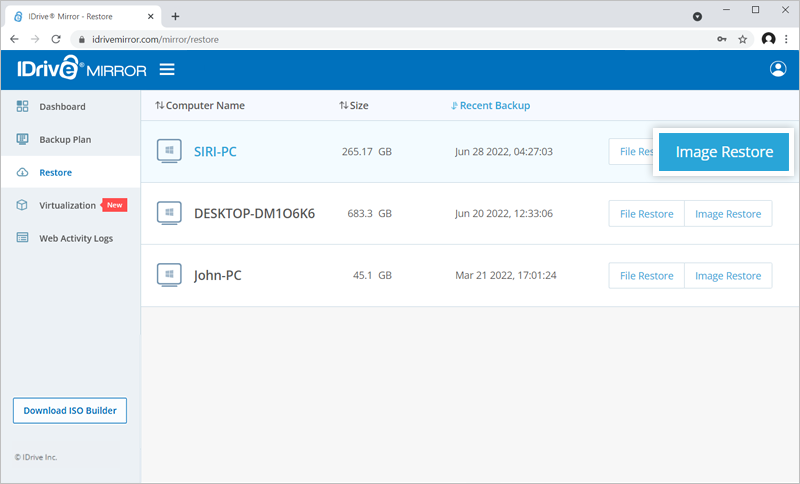This screenshot has width=800, height=484.
Task: Open the user profile icon in blue header
Action: [x=778, y=69]
